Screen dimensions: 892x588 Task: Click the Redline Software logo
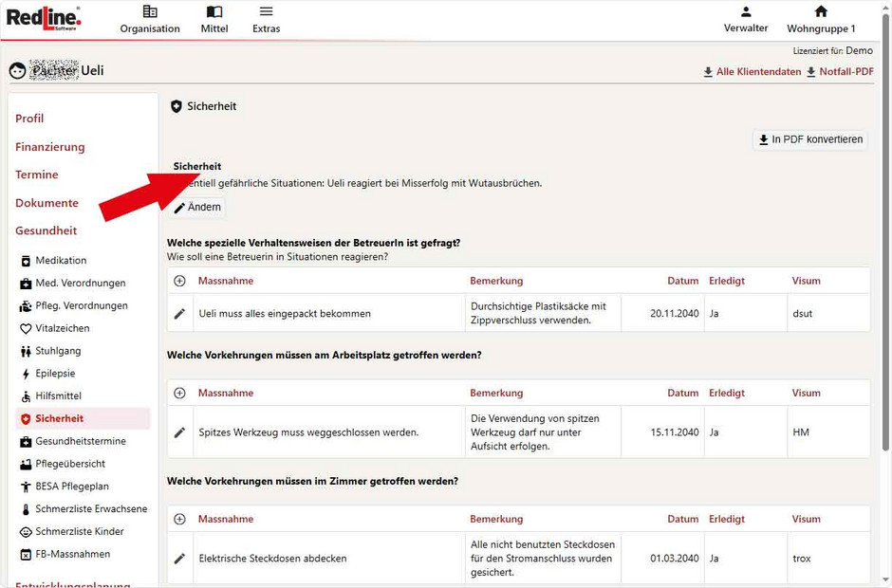[x=44, y=19]
